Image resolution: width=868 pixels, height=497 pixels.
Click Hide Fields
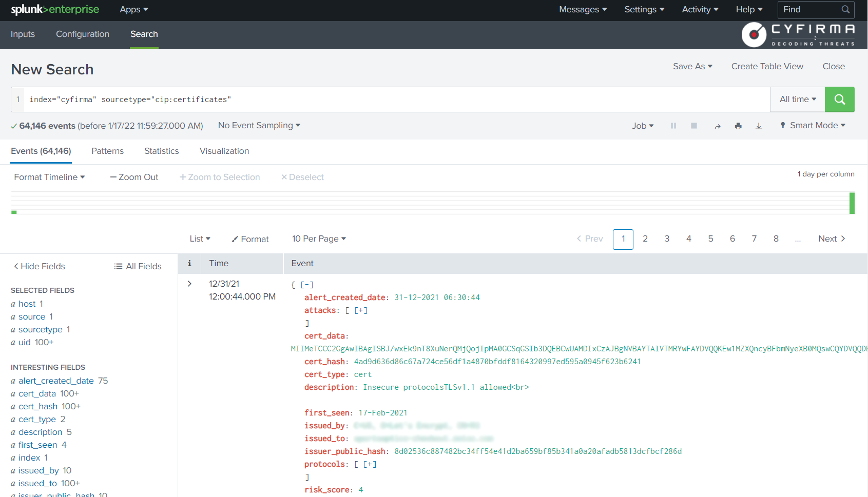pos(40,266)
